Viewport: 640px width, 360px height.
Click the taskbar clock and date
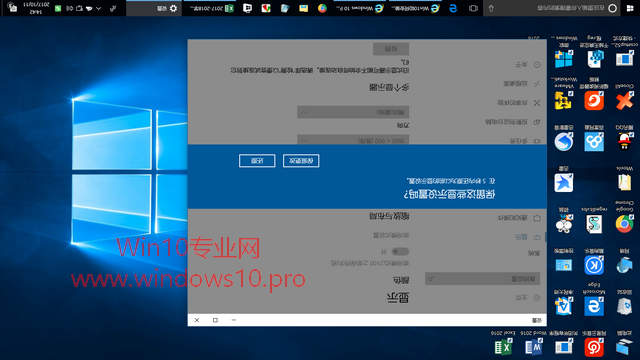(x=36, y=8)
